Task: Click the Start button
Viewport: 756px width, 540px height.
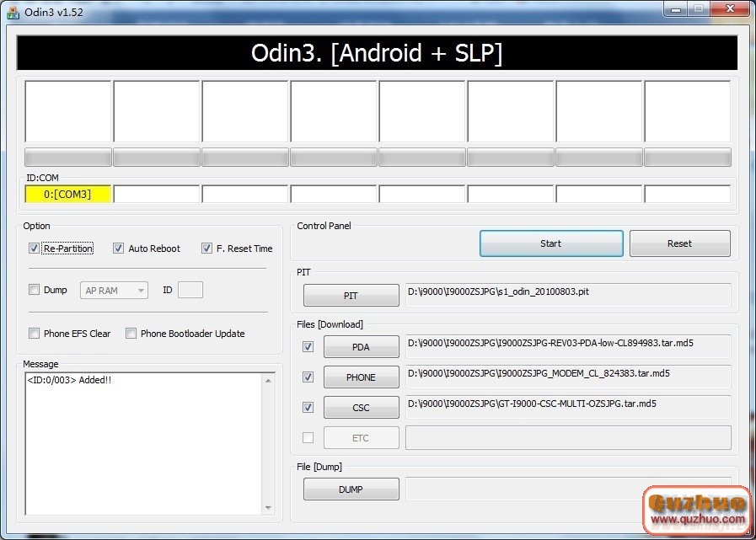Action: tap(551, 243)
